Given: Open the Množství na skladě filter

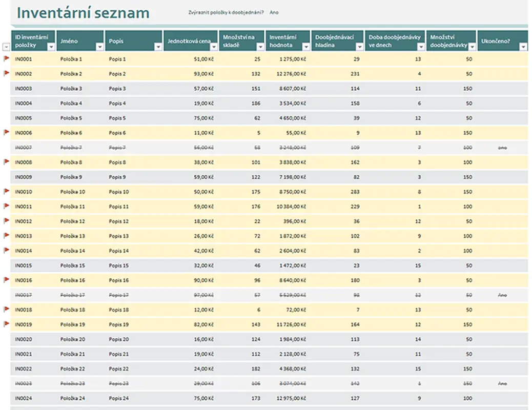Looking at the screenshot, I should (x=260, y=47).
